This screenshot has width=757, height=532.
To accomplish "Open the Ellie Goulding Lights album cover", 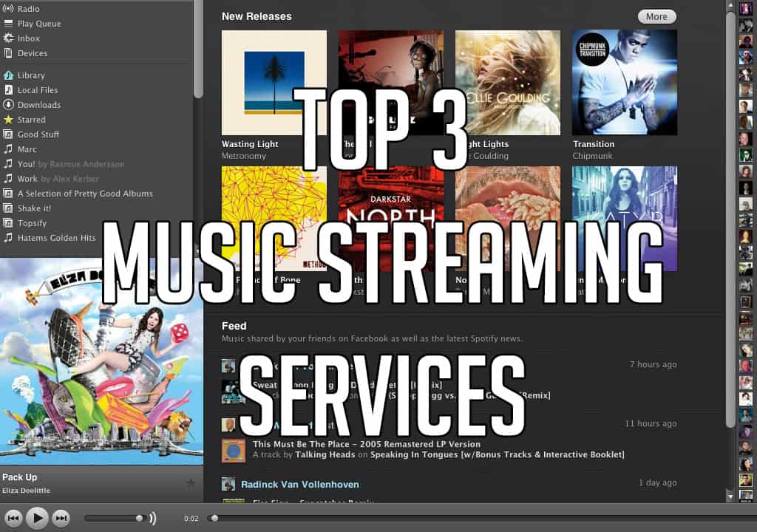I will click(x=508, y=83).
